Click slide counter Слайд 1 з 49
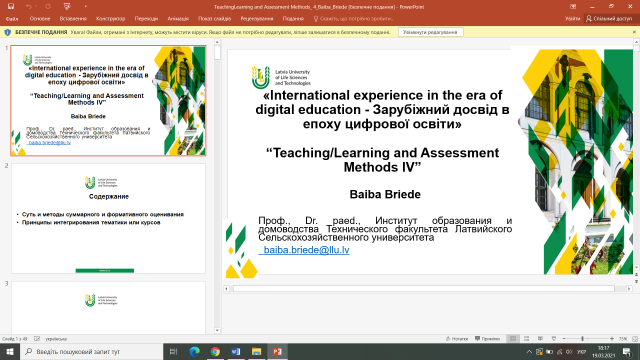The image size is (640, 360). [x=14, y=339]
